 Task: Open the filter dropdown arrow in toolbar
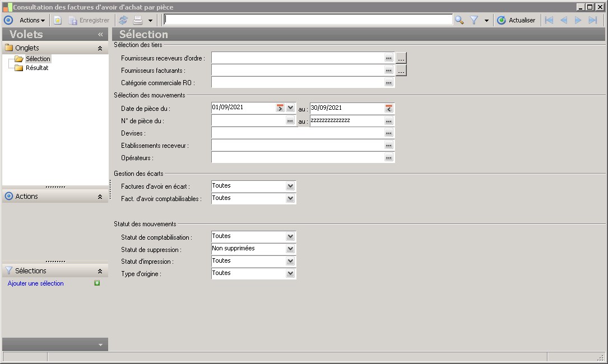(x=486, y=21)
